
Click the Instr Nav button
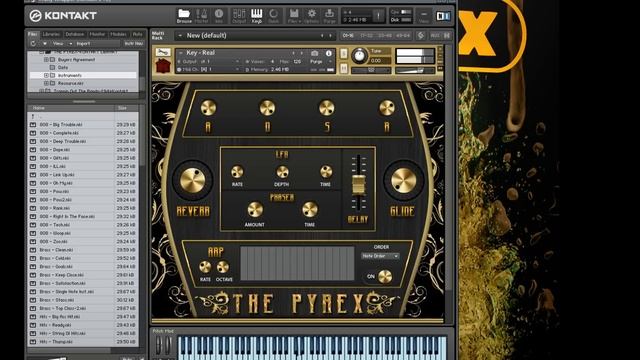133,43
